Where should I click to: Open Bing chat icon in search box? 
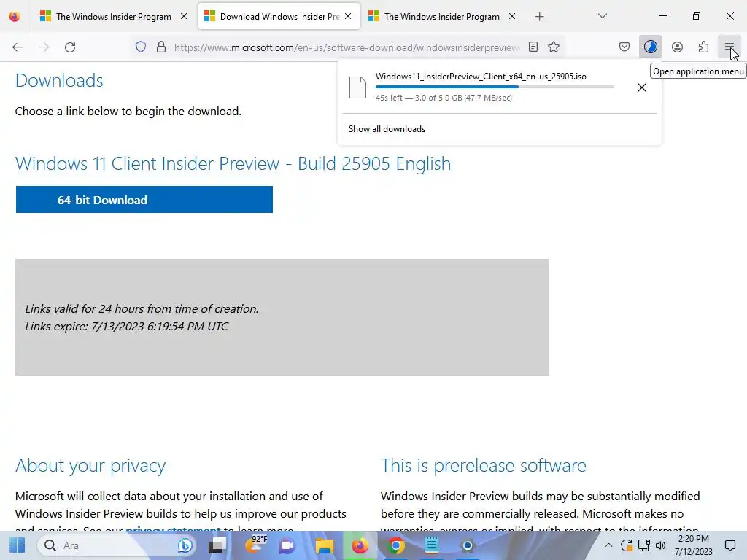click(x=185, y=545)
